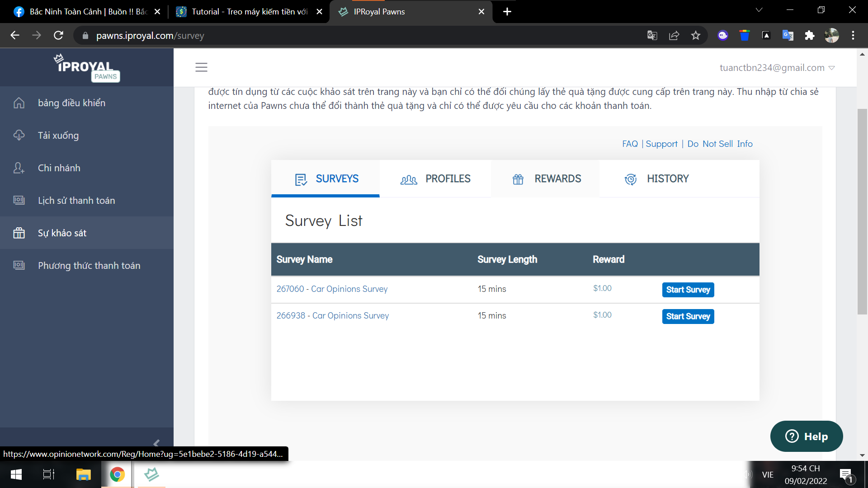Screen dimensions: 868x488
Task: Open the Do Not Sell Info link
Action: click(720, 144)
